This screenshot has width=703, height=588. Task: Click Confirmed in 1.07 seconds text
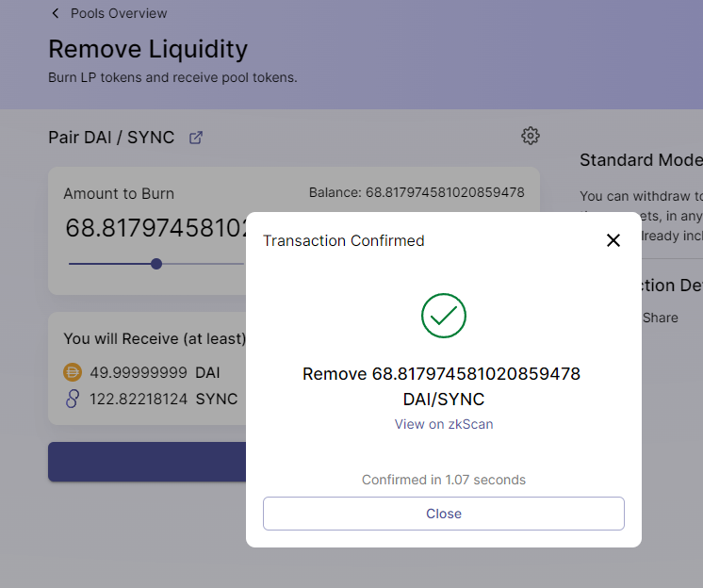(444, 480)
